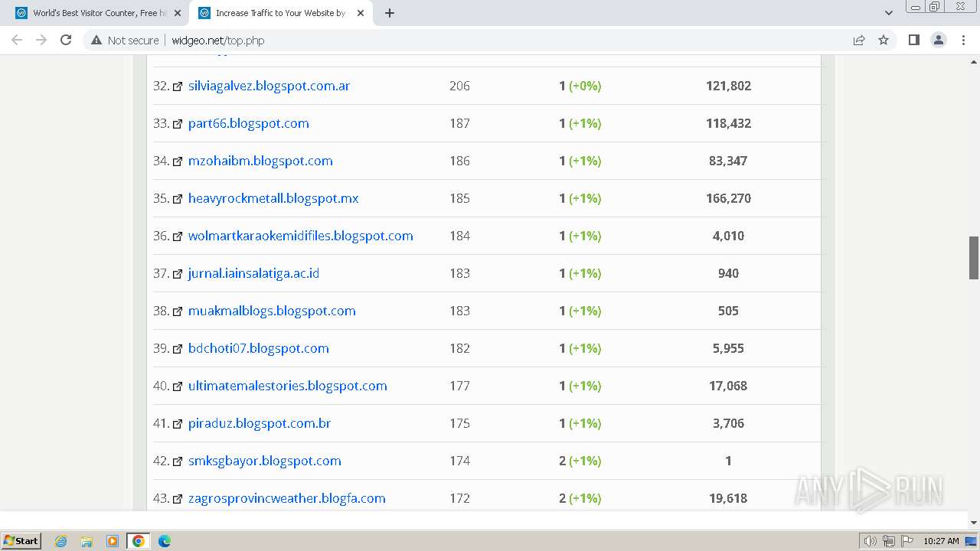Click external link icon beside jurnal.iainsalatiga.ac.id
980x551 pixels.
pyautogui.click(x=178, y=274)
